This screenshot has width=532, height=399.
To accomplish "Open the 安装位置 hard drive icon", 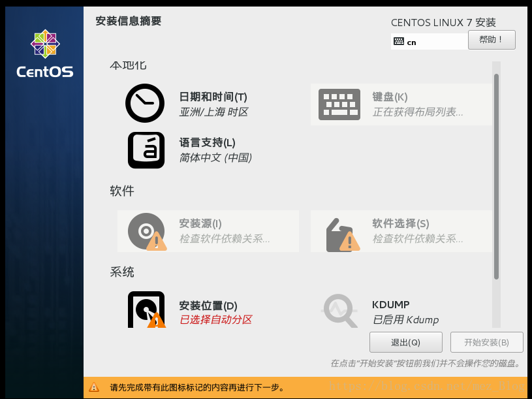I will (x=144, y=308).
